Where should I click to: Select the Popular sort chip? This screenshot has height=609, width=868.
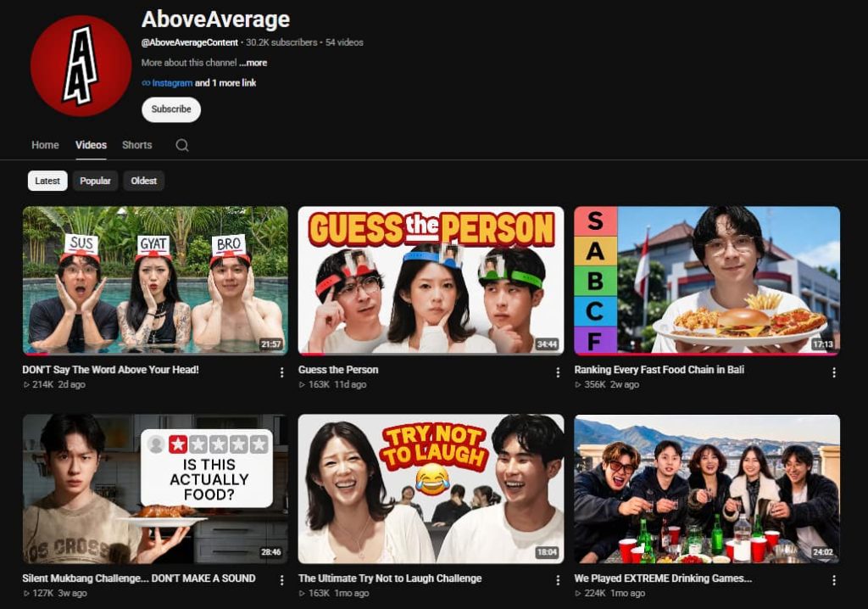point(95,181)
